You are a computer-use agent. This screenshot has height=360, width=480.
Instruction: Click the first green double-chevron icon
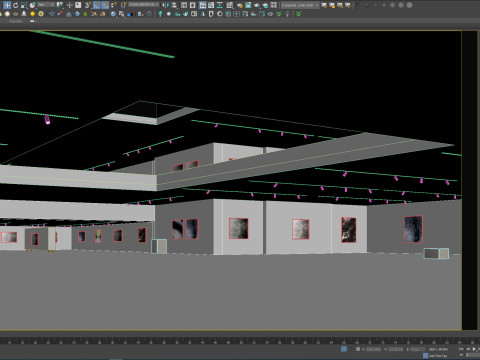pos(279,14)
